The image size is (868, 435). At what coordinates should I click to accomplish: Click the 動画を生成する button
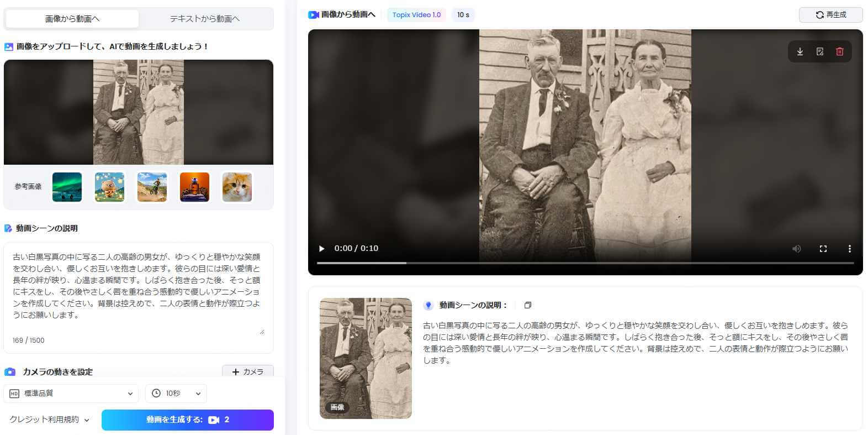(x=188, y=420)
